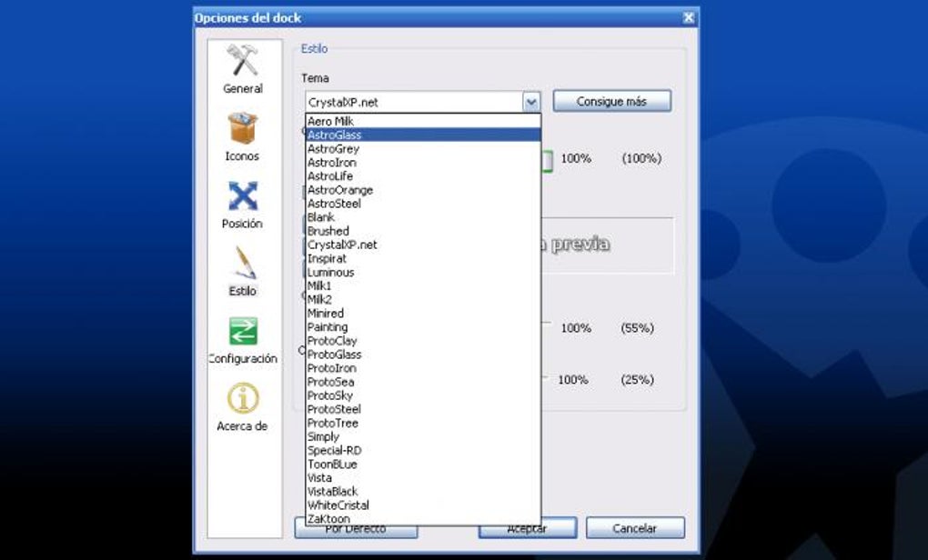
Task: Click the Aceptar button
Action: click(528, 529)
